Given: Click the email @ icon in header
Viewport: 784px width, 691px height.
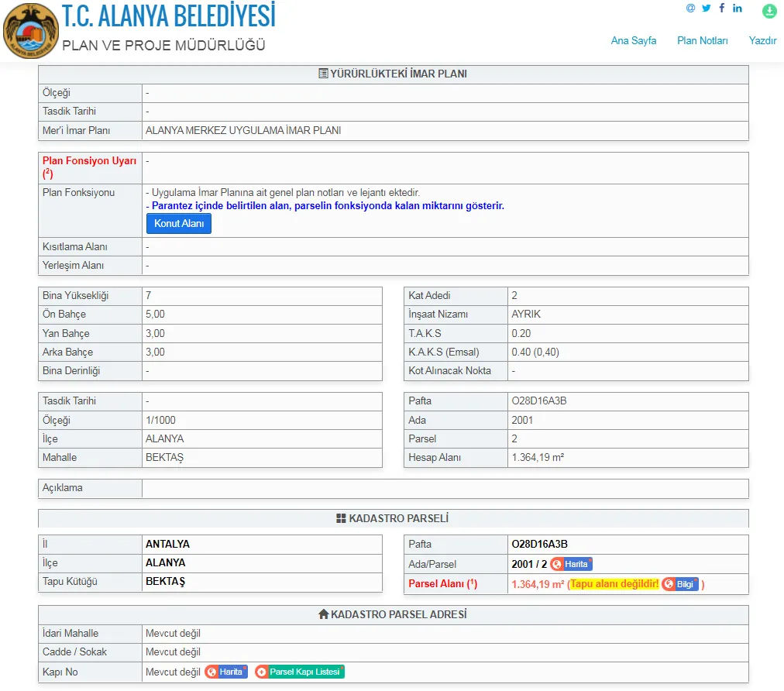Looking at the screenshot, I should tap(690, 9).
